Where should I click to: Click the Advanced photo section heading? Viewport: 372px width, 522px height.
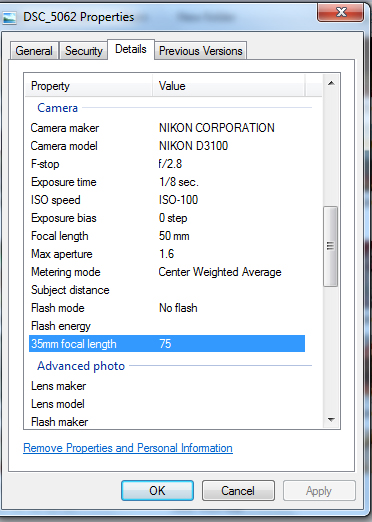tap(81, 366)
